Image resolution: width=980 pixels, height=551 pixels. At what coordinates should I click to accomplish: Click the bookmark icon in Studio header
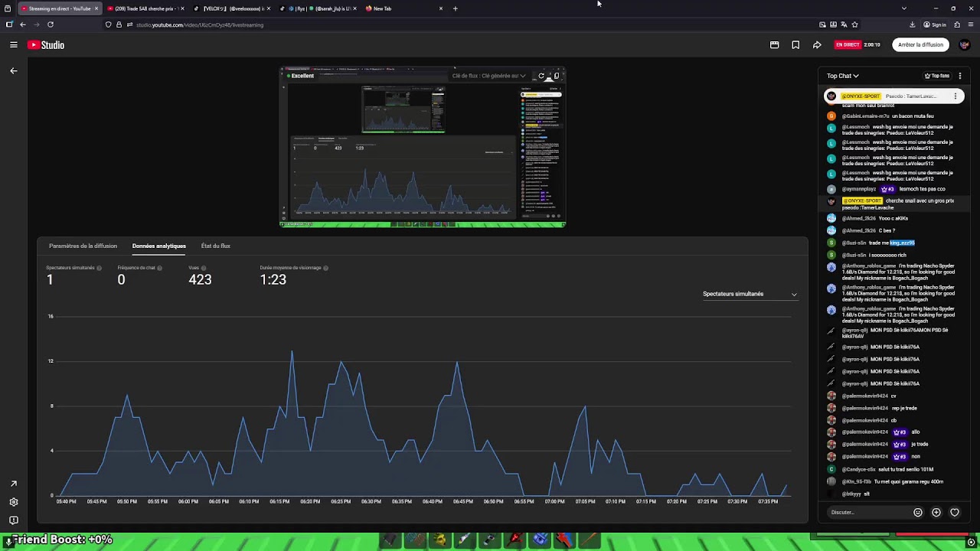[x=795, y=45]
